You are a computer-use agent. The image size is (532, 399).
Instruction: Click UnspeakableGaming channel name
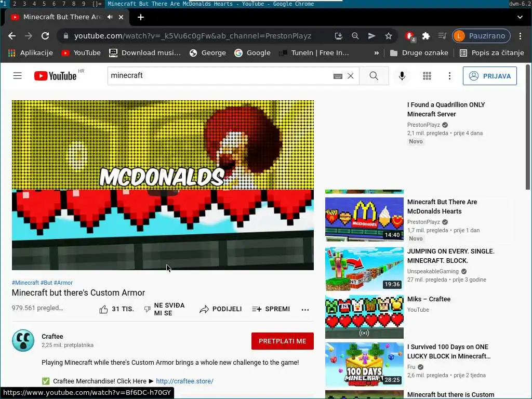[x=433, y=271]
